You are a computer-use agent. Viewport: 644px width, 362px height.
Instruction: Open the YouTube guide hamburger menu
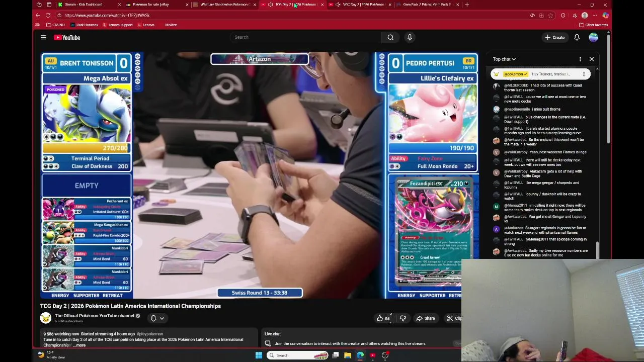tap(43, 37)
